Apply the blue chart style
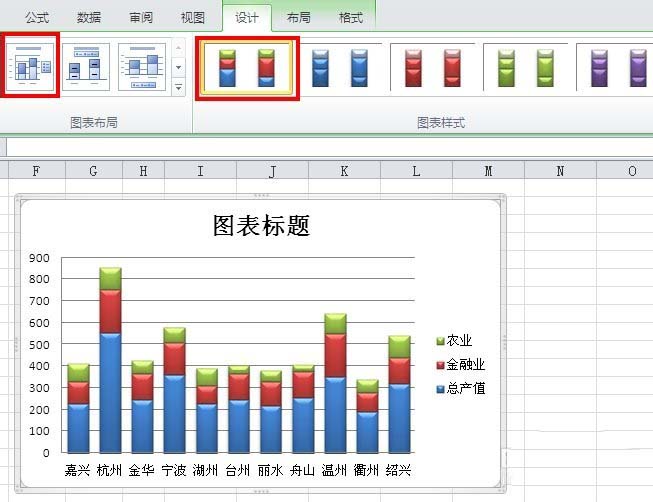The height and width of the screenshot is (502, 653). 339,68
